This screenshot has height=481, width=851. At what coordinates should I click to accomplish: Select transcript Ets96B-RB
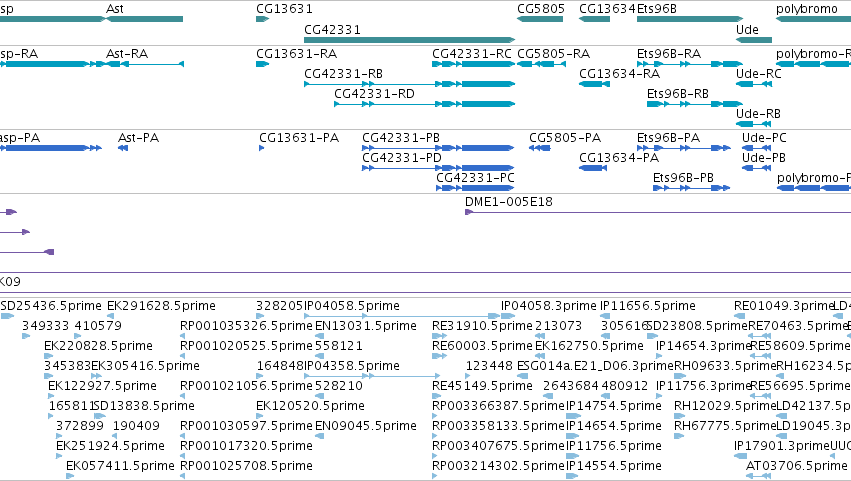[678, 94]
